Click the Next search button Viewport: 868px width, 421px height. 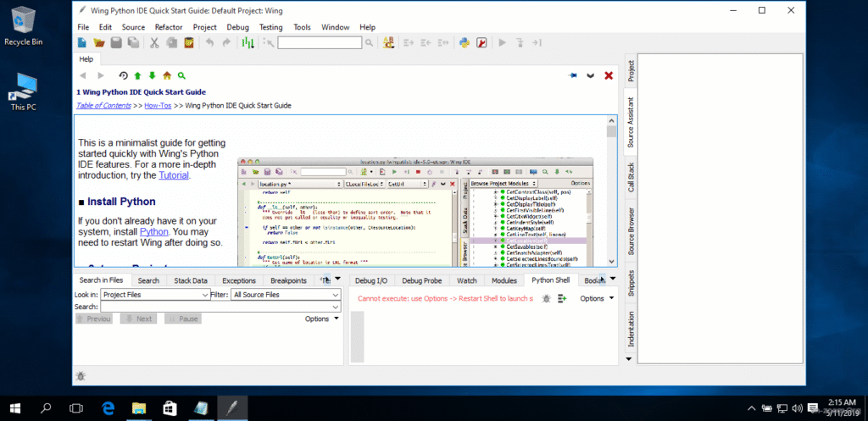pyautogui.click(x=138, y=319)
